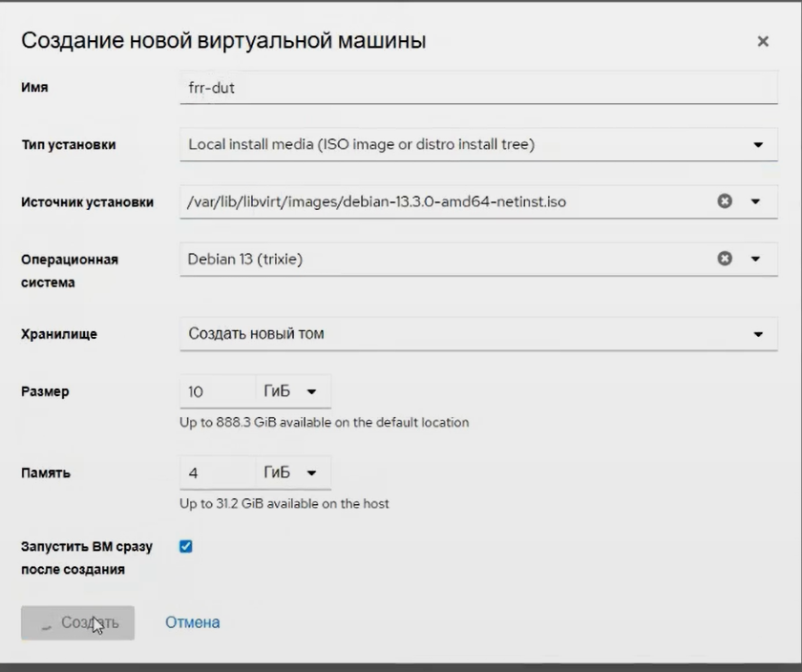Click the Создание новой виртуальной машины title

point(223,41)
